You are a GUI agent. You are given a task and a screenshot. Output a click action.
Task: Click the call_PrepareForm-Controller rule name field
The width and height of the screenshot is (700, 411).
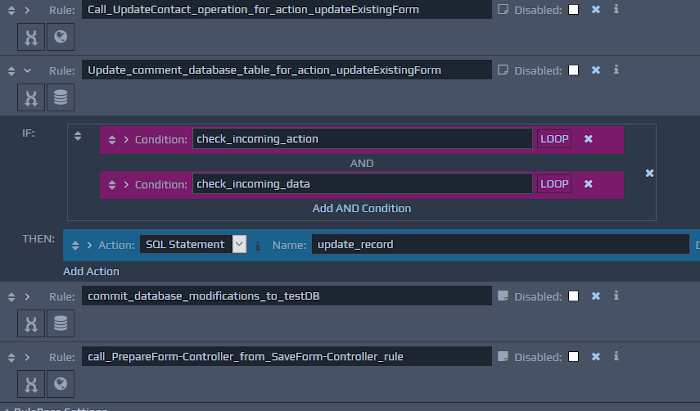coord(287,357)
